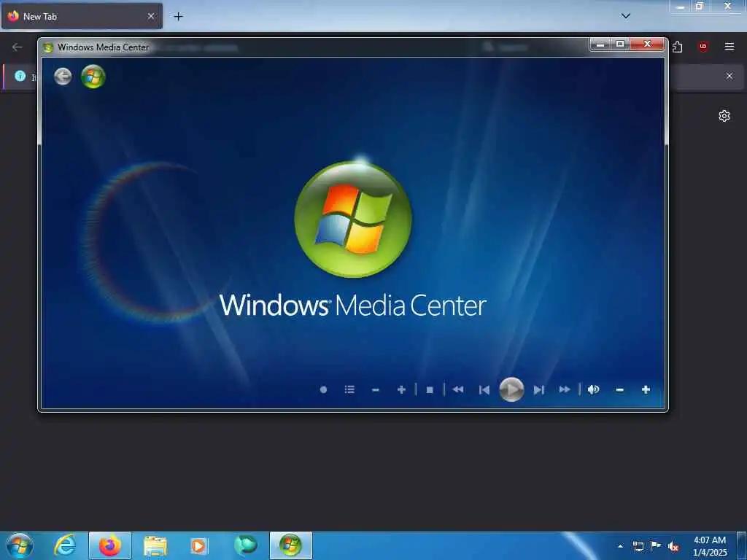This screenshot has width=747, height=560.
Task: Decrease volume with minus button
Action: point(620,390)
